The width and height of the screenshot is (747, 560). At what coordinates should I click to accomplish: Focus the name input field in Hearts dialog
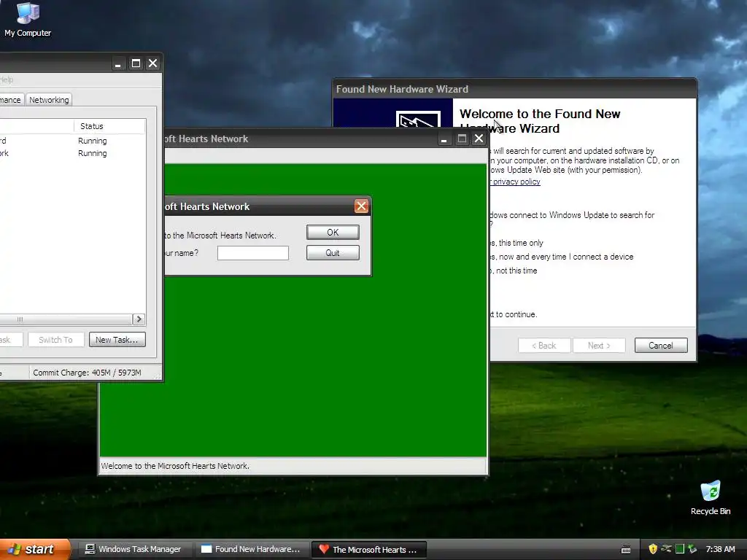click(x=253, y=253)
